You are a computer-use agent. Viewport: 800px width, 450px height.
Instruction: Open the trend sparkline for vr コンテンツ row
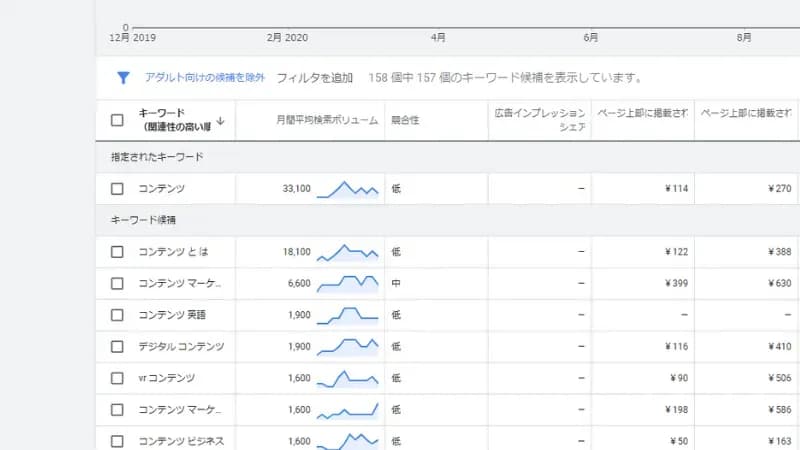347,379
